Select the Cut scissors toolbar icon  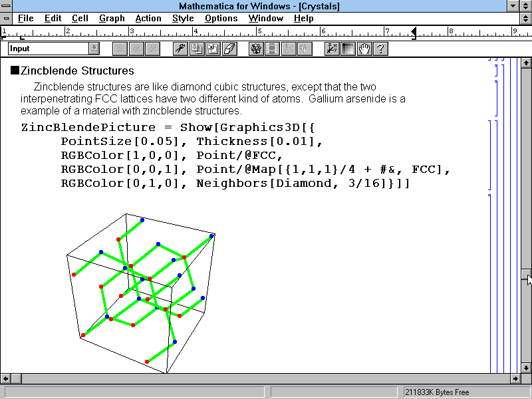(x=180, y=49)
